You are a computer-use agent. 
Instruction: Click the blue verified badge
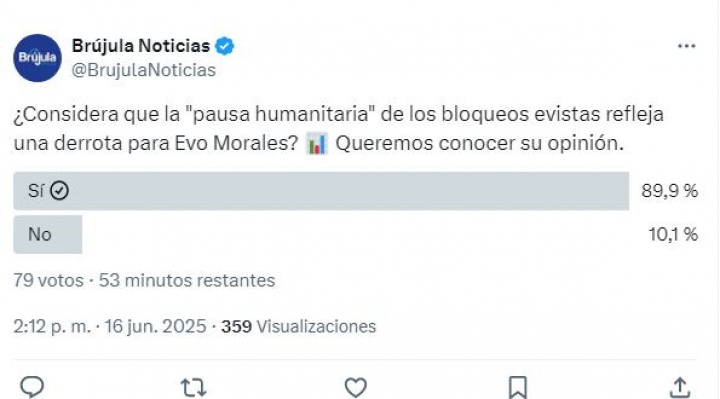click(225, 46)
